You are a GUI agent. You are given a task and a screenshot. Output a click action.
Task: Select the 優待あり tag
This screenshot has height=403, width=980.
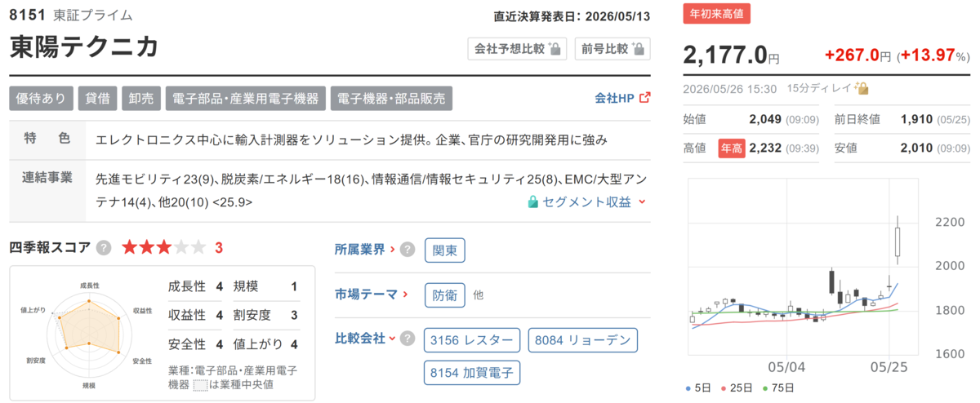tap(42, 98)
